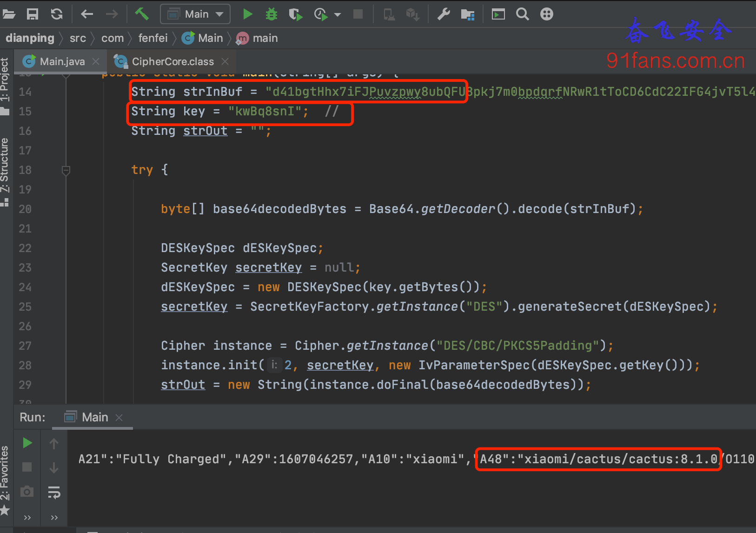Open Search Everywhere magnifier icon
Image resolution: width=756 pixels, height=533 pixels.
pos(523,14)
